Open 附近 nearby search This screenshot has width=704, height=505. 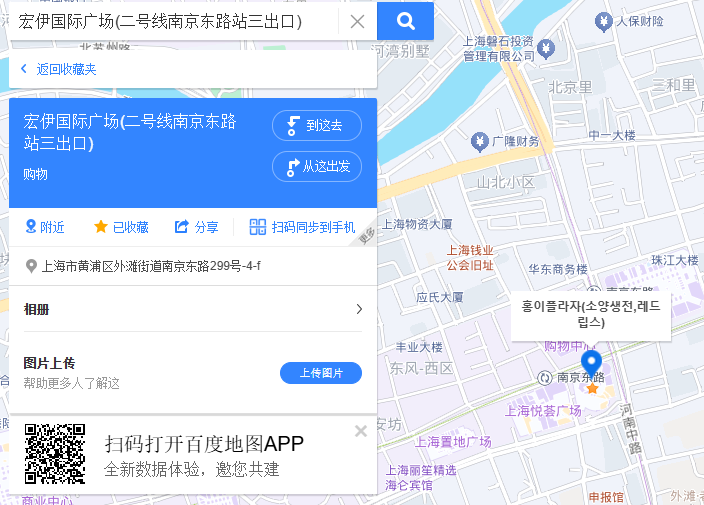point(45,227)
